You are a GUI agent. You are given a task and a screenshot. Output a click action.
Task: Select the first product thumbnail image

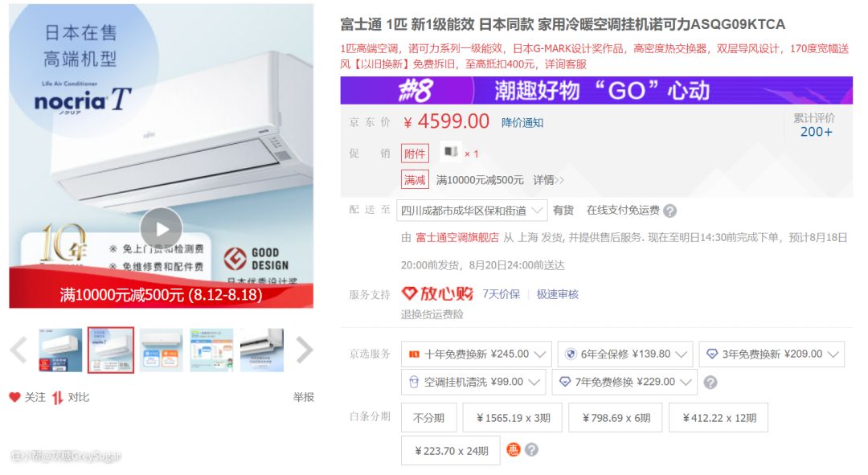tap(60, 350)
